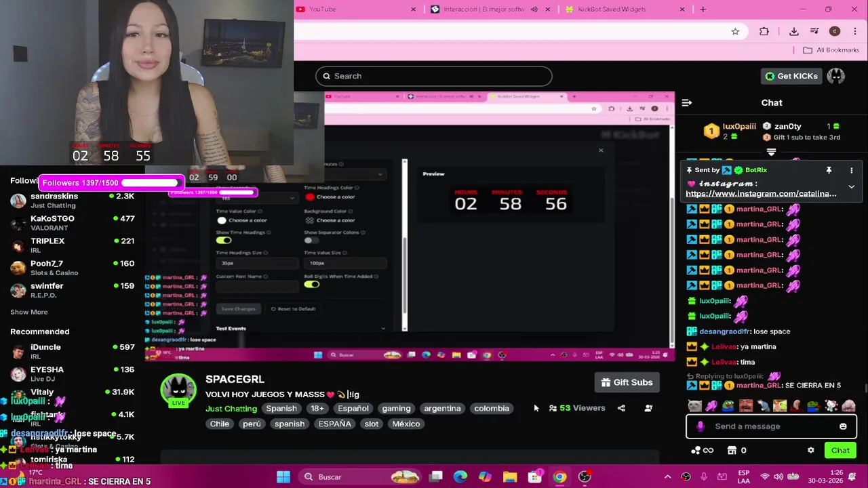Open the Just Chatting category link
The image size is (868, 488).
231,409
